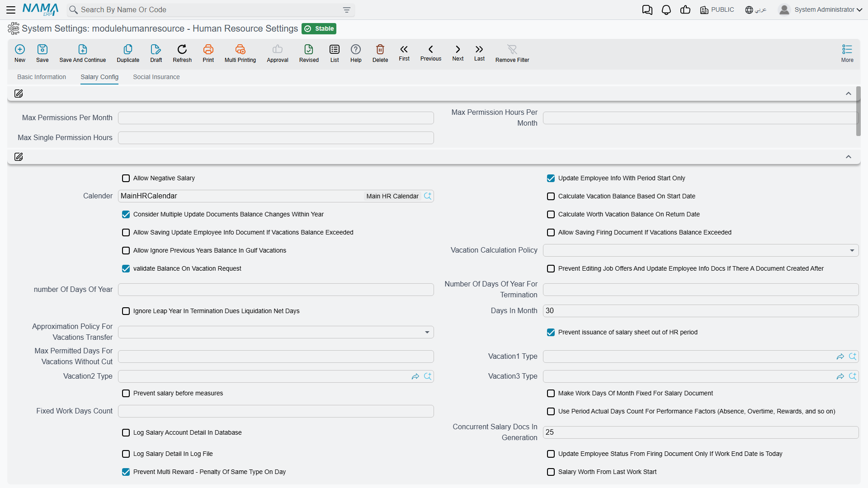The width and height of the screenshot is (868, 488).
Task: Enable Allow Negative Salary checkbox
Action: (126, 178)
